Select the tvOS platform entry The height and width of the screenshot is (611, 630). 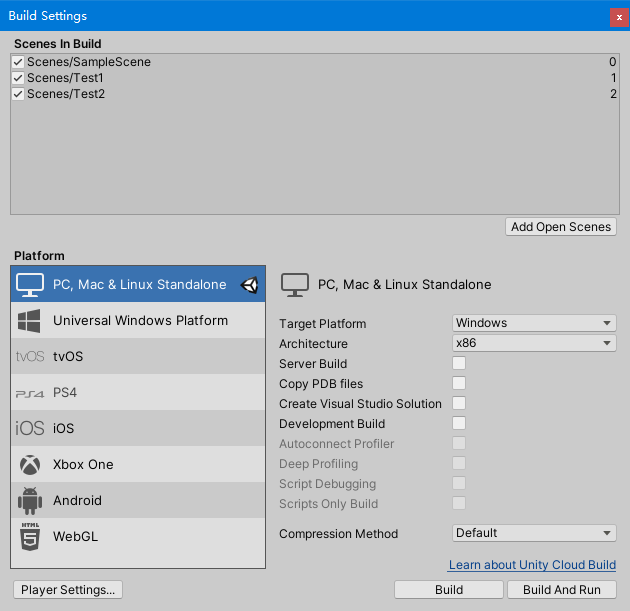(x=138, y=356)
